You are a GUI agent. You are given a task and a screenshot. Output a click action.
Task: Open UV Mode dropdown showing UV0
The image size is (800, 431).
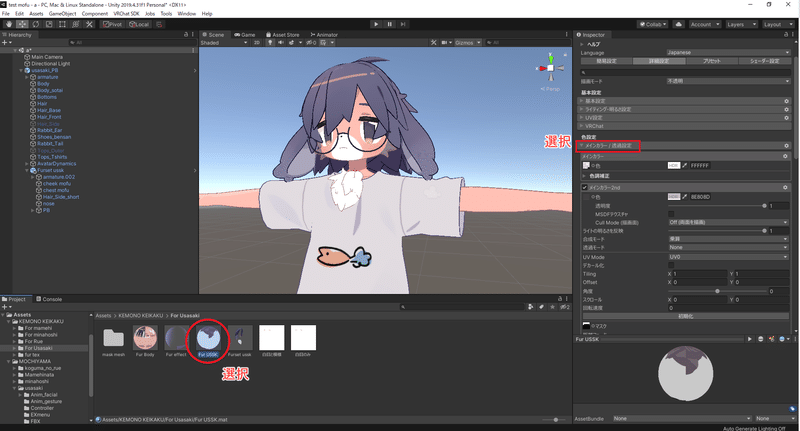pyautogui.click(x=728, y=257)
